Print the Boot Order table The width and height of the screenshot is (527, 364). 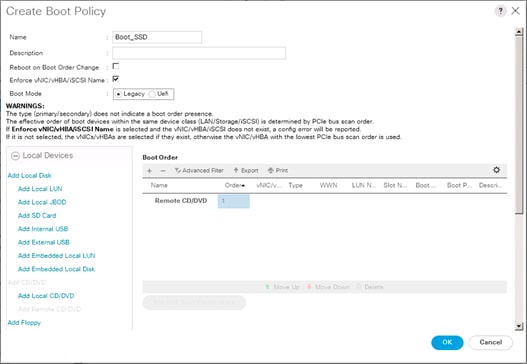click(x=278, y=170)
